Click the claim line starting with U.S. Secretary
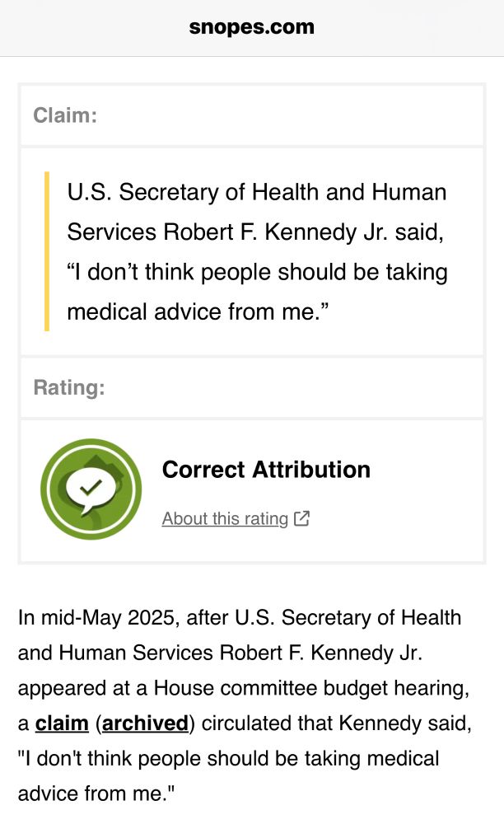504x824 pixels. pos(257,192)
